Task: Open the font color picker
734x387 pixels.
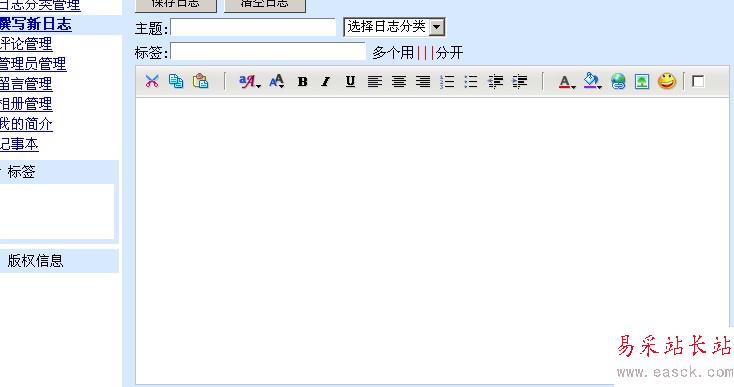Action: (567, 82)
